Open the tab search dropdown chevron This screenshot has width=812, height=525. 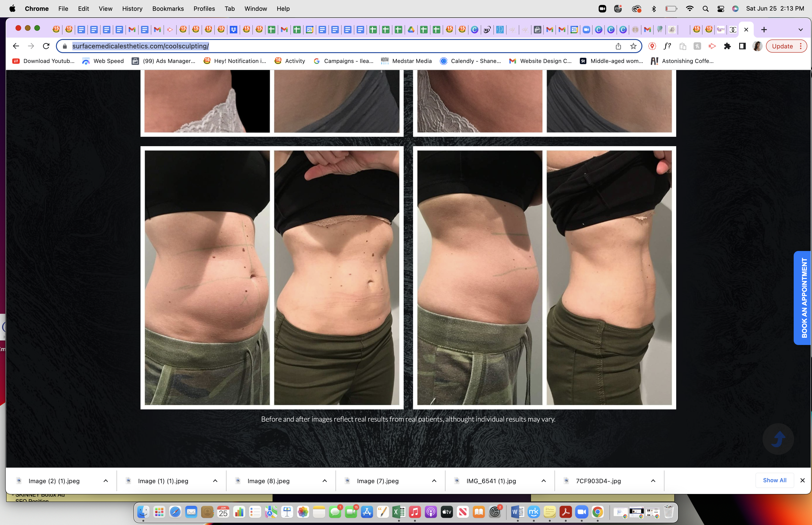coord(800,30)
